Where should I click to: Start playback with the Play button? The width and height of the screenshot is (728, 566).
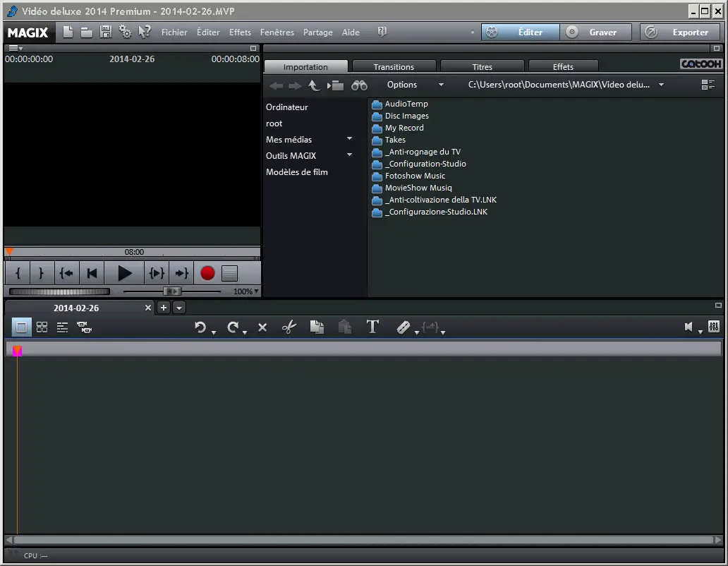(x=124, y=273)
